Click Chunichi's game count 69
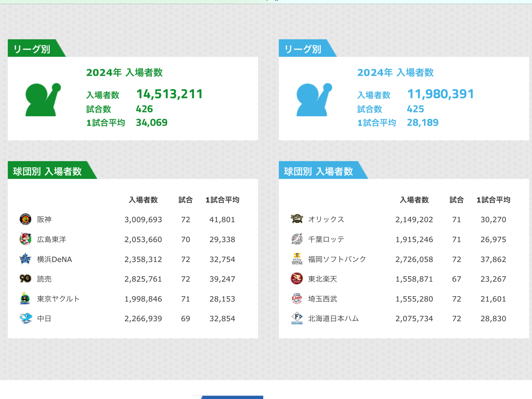 tap(186, 319)
